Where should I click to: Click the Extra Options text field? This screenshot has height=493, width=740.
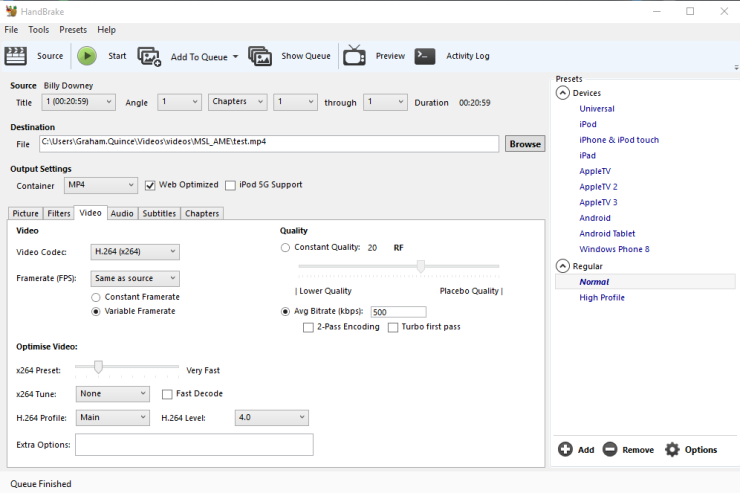point(194,444)
